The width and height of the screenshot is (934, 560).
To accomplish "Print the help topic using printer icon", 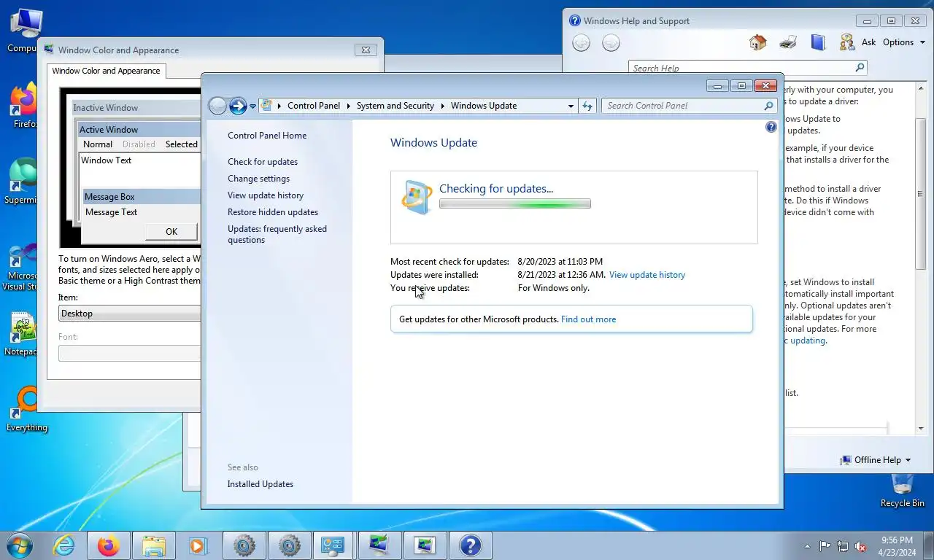I will point(788,42).
